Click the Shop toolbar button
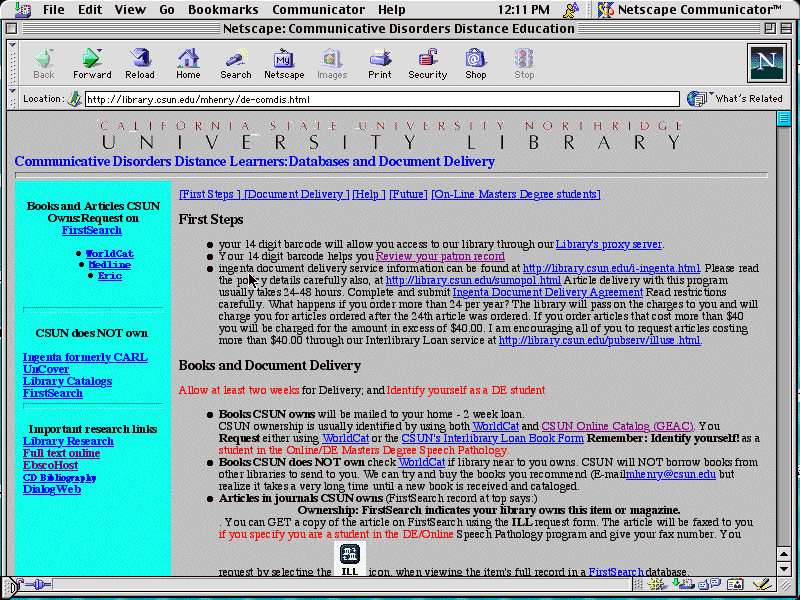800x600 pixels. coord(475,64)
